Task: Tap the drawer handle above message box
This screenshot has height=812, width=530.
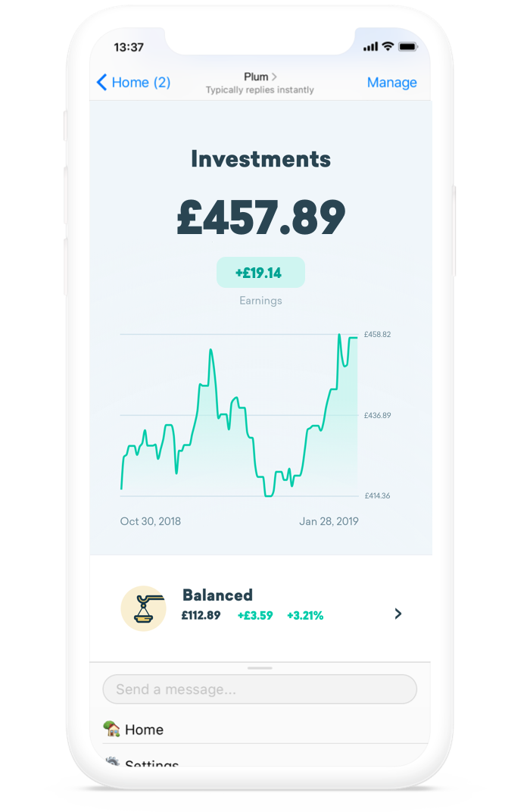Action: click(x=260, y=668)
